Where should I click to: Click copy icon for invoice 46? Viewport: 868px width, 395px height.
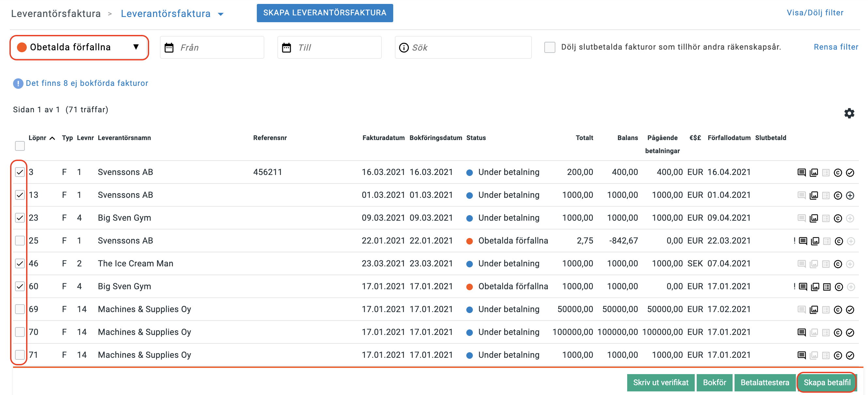click(838, 264)
